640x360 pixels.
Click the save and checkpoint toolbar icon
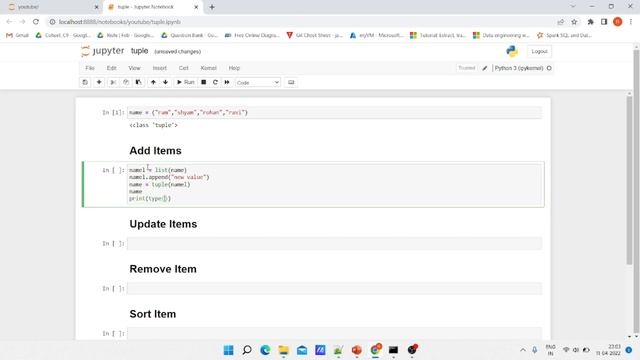[x=85, y=82]
